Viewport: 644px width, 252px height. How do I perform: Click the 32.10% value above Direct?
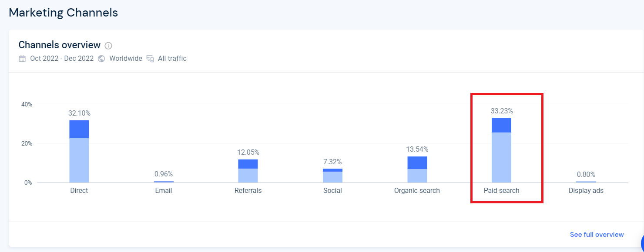tap(79, 113)
